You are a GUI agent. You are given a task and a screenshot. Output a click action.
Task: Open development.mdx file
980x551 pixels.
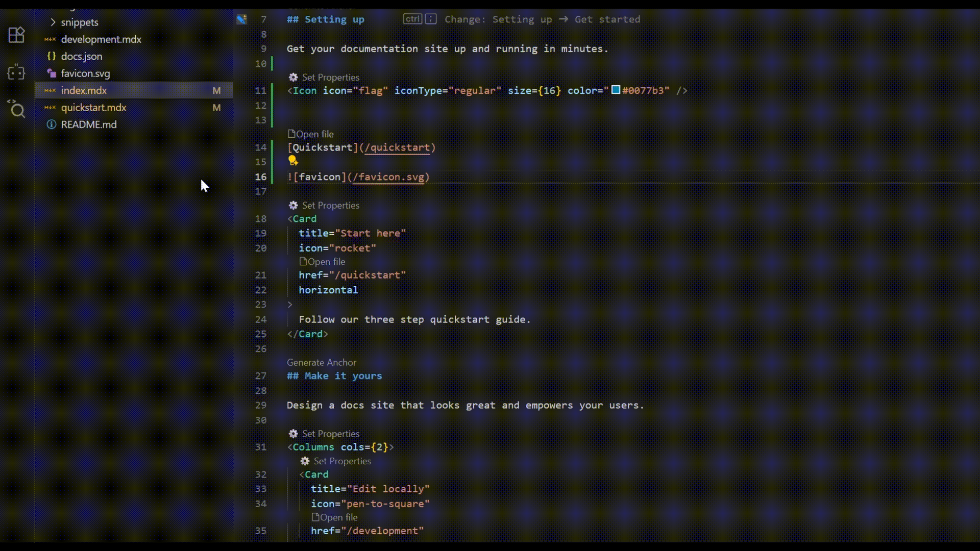click(101, 39)
